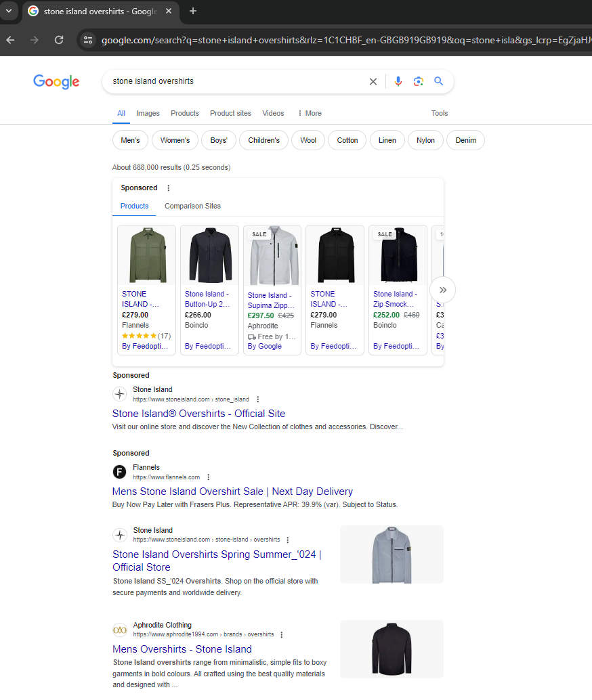Search by image with Google Lens icon

(418, 81)
